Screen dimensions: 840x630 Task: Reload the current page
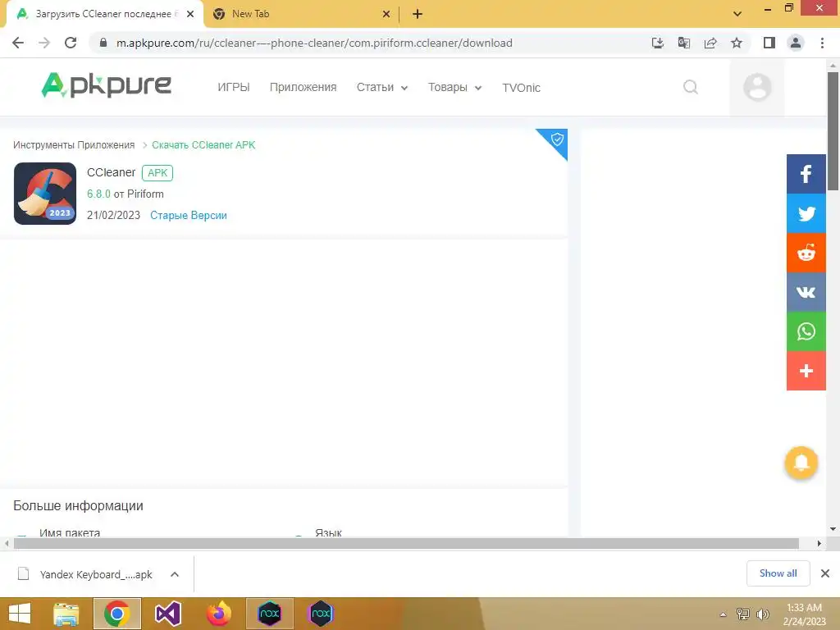coord(71,43)
